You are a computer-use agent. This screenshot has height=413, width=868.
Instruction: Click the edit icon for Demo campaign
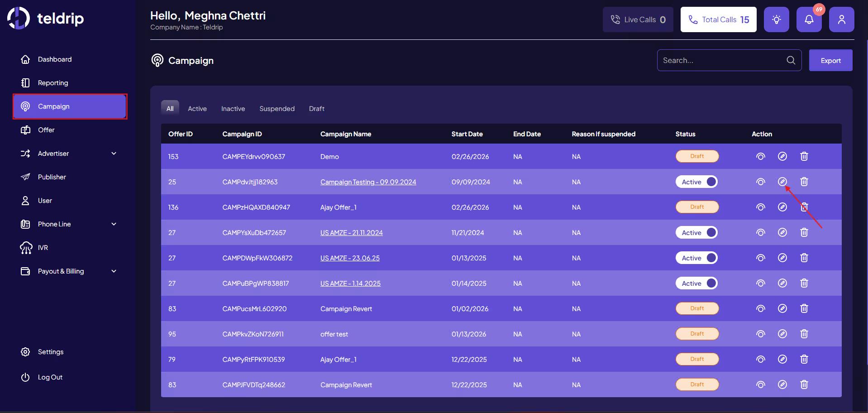782,156
